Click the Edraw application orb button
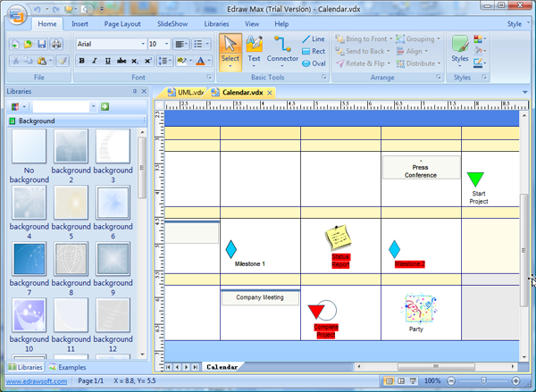This screenshot has width=536, height=392. tap(17, 14)
